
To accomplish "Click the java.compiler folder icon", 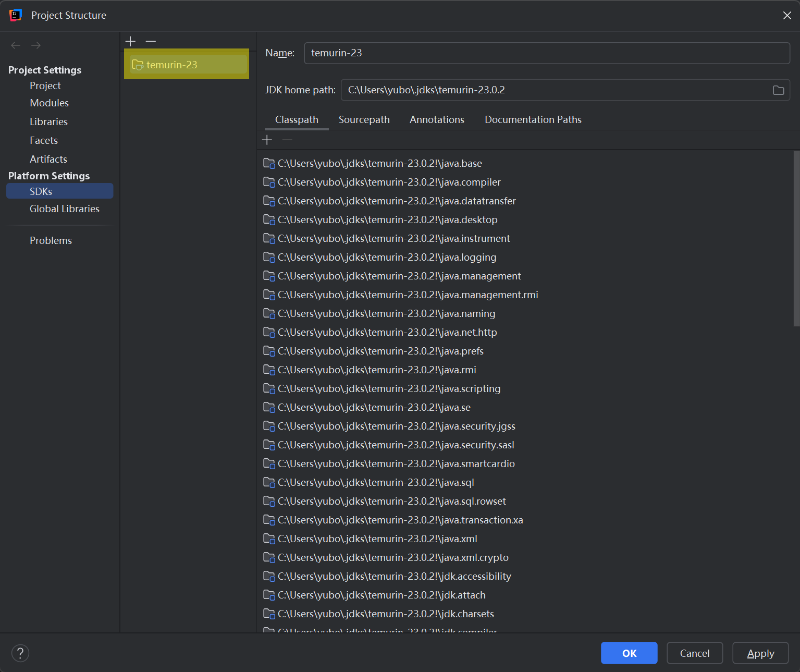I will [269, 182].
